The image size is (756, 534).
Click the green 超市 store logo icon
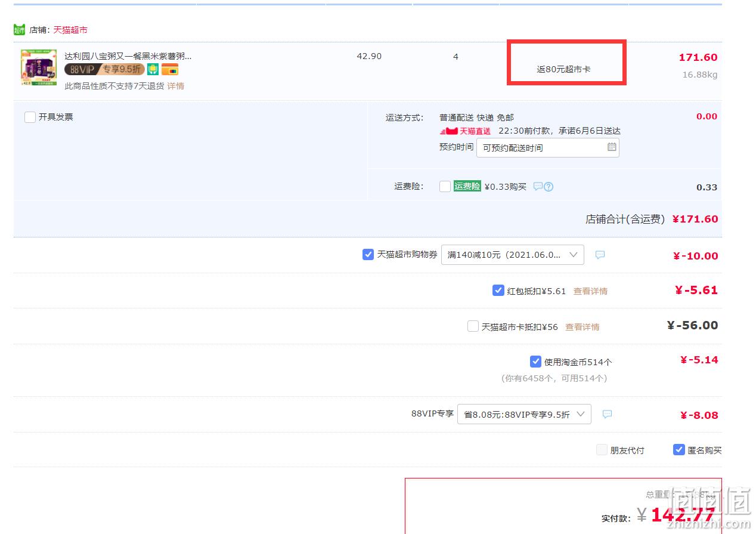pos(19,29)
